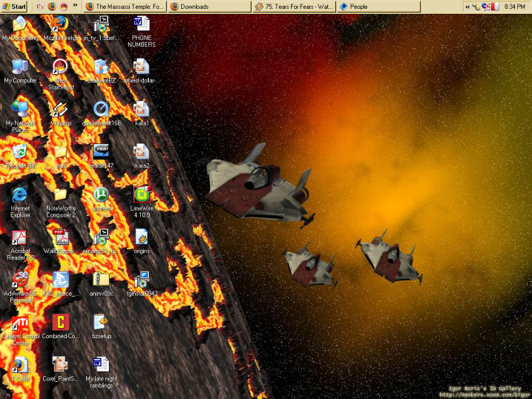Select the 4.62_nforce installer icon
Screen dimensions: 532x399
tap(61, 285)
